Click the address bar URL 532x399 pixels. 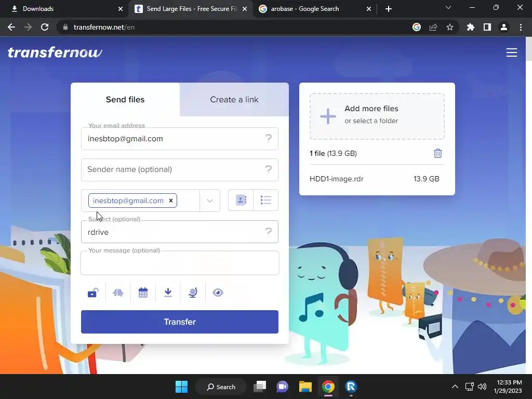[x=104, y=27]
